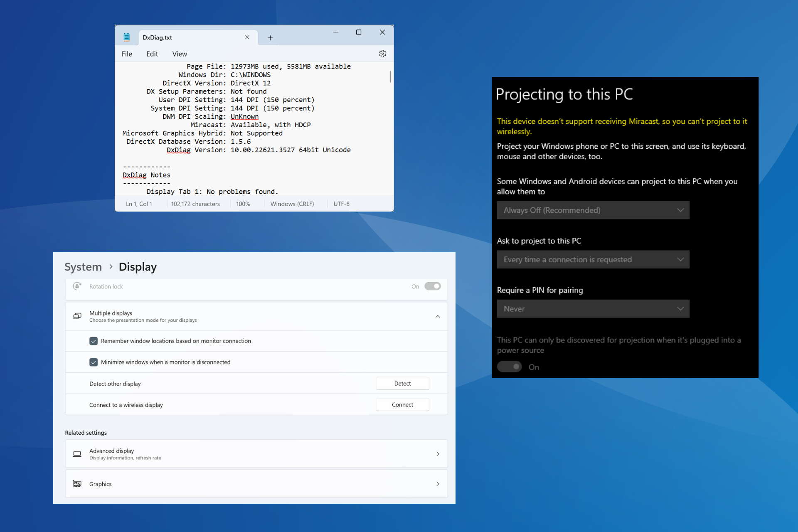The image size is (798, 532).
Task: Click the Require a PIN for pairing label
Action: point(540,290)
